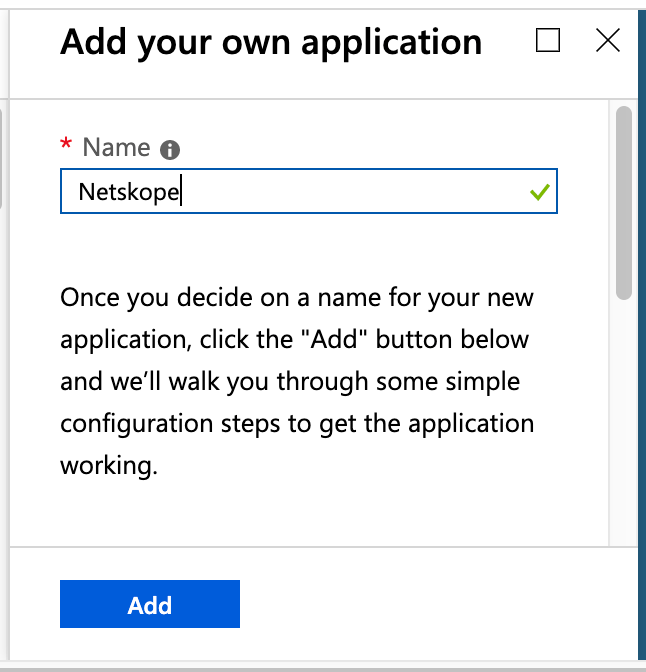The image size is (646, 672).
Task: Click the Name field label
Action: coord(116,147)
